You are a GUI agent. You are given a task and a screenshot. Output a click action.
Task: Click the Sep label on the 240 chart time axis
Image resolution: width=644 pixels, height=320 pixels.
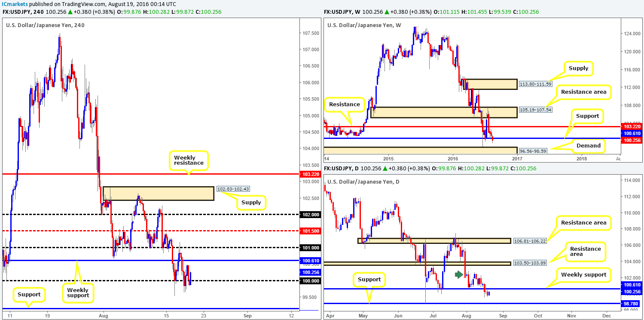pos(247,315)
